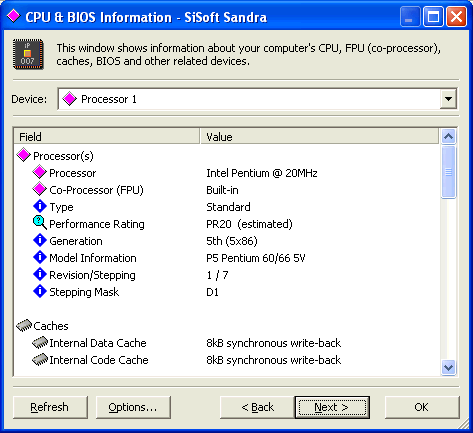Select the info icon beside Generation
473x433 pixels.
coord(40,240)
